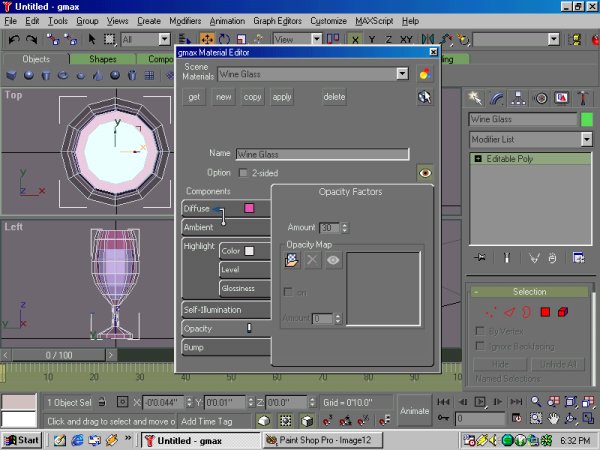Restrict transform to the X axis
This screenshot has height=450, width=600.
point(355,39)
